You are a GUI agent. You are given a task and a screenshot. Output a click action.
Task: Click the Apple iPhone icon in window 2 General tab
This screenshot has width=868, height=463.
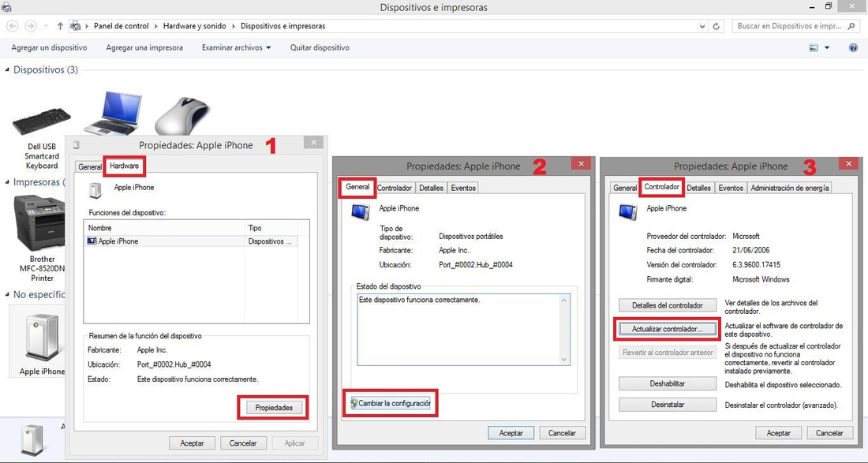coord(361,212)
